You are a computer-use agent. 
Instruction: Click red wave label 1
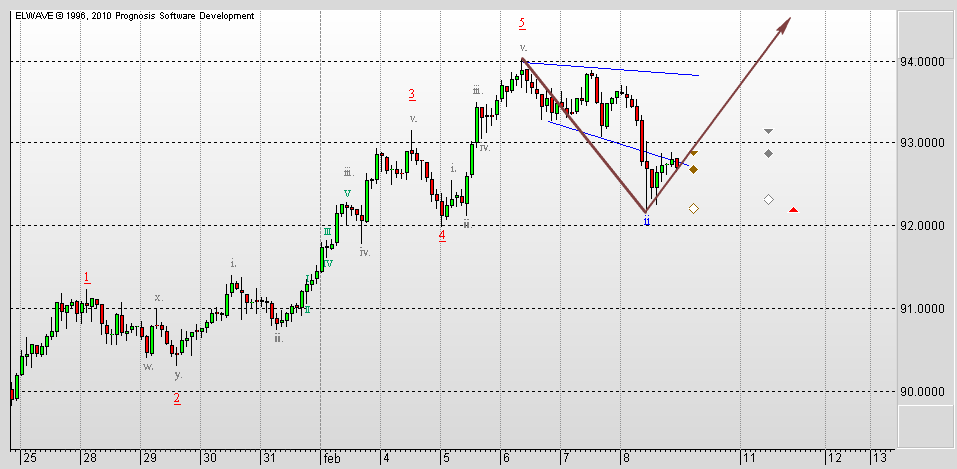(87, 277)
